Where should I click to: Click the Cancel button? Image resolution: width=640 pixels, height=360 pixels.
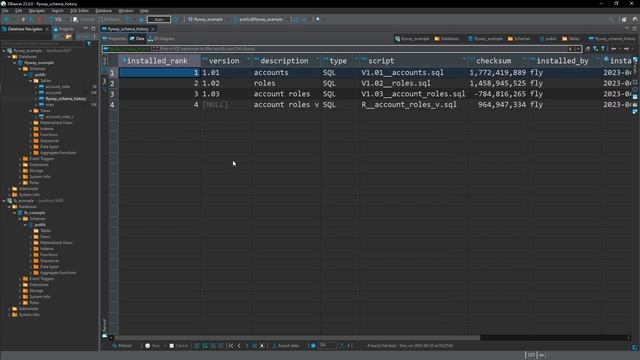click(x=178, y=346)
